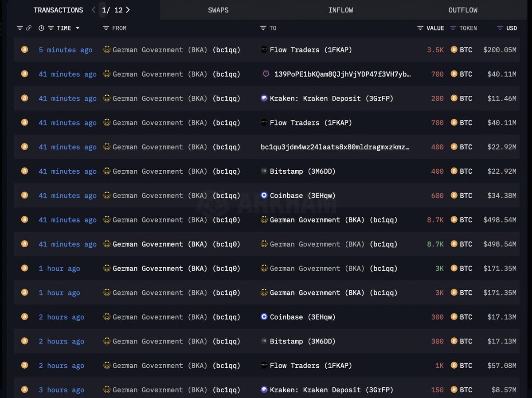
Task: Click the 3.5K value cell
Action: 435,50
